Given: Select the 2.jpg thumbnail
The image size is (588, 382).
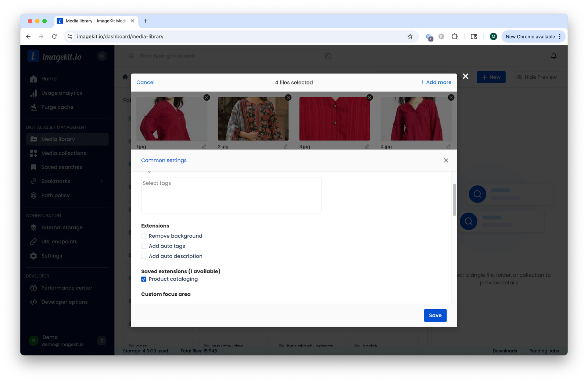Looking at the screenshot, I should pos(253,119).
